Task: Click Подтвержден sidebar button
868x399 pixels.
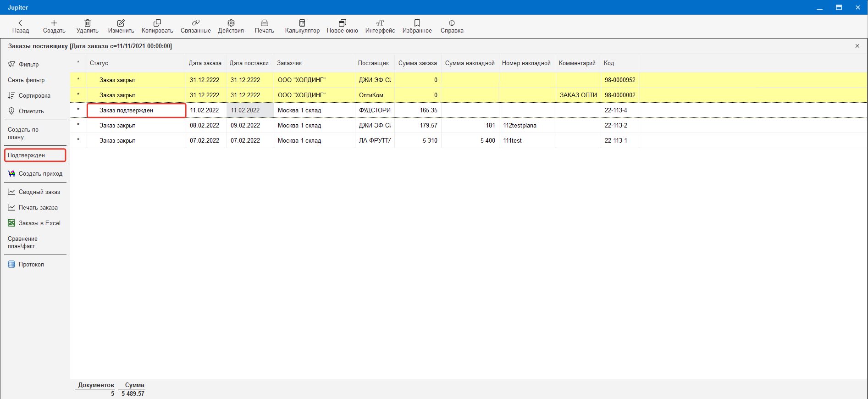Action: 35,155
